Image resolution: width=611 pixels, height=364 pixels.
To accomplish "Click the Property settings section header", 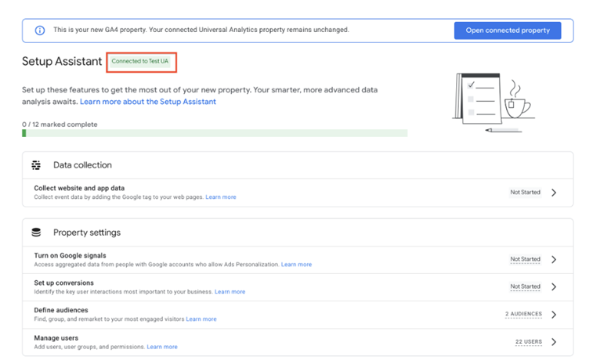I will coord(87,232).
